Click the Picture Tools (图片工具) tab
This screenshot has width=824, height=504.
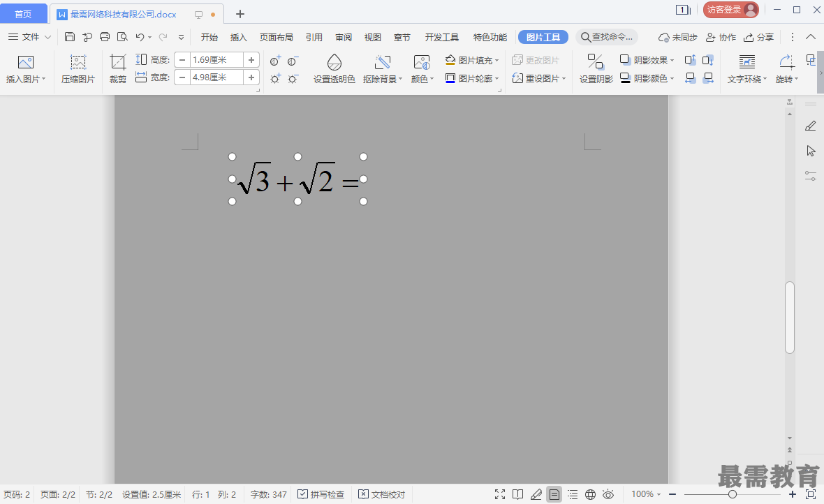[x=543, y=37]
